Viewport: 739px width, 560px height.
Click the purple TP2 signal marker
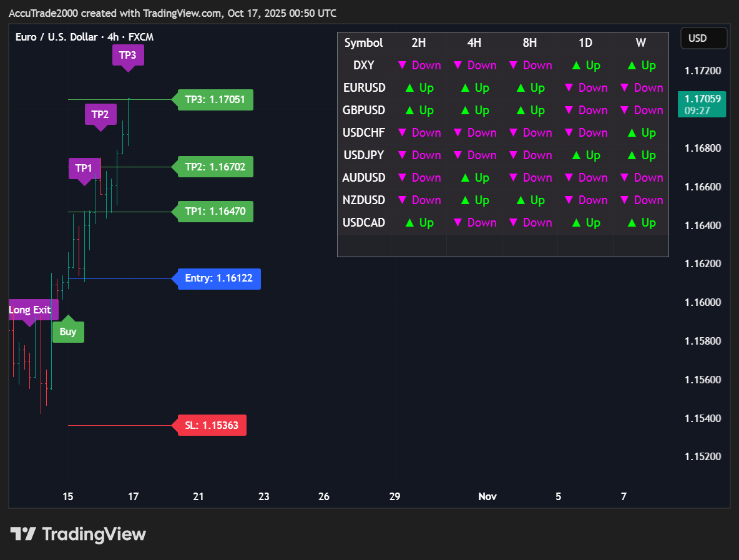click(100, 114)
